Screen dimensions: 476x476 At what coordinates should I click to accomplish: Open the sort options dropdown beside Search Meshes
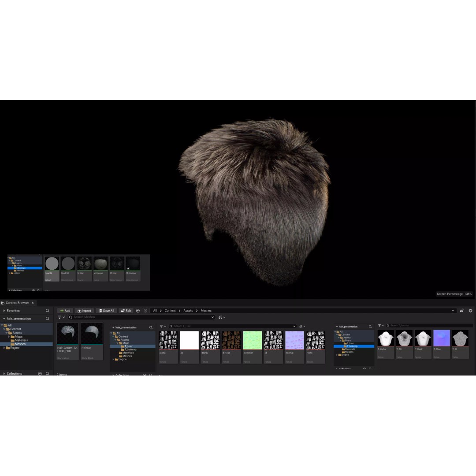click(x=222, y=317)
